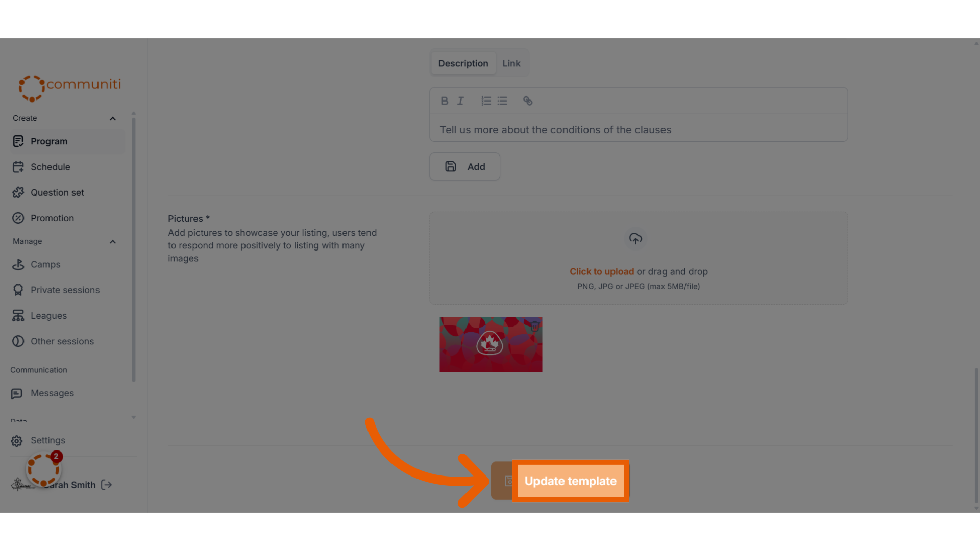
Task: Click the sidebar scroll-down arrow
Action: click(134, 417)
